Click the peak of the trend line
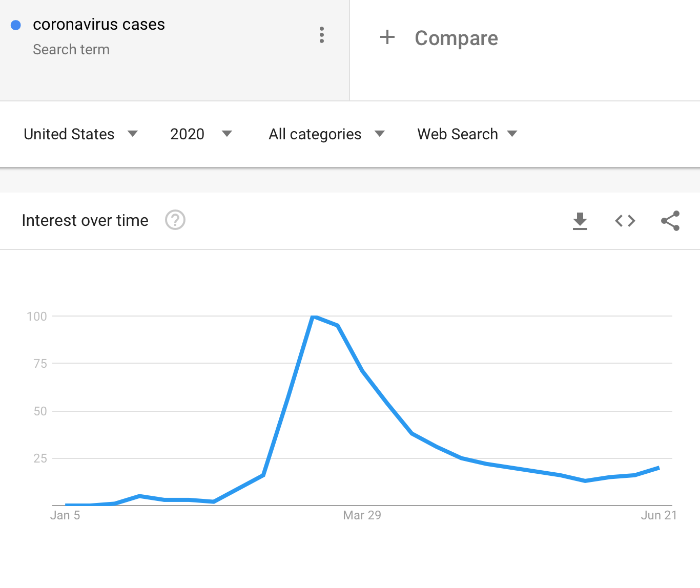 click(x=314, y=317)
